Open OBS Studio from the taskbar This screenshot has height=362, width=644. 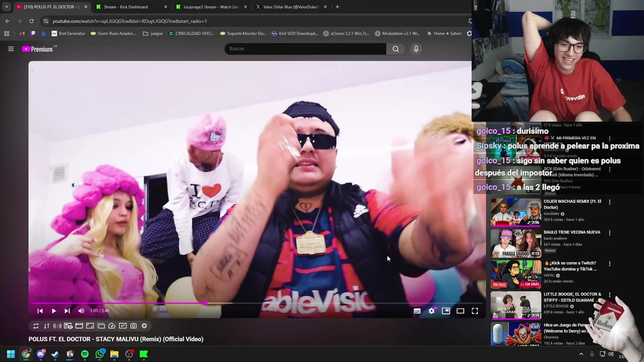pyautogui.click(x=129, y=354)
